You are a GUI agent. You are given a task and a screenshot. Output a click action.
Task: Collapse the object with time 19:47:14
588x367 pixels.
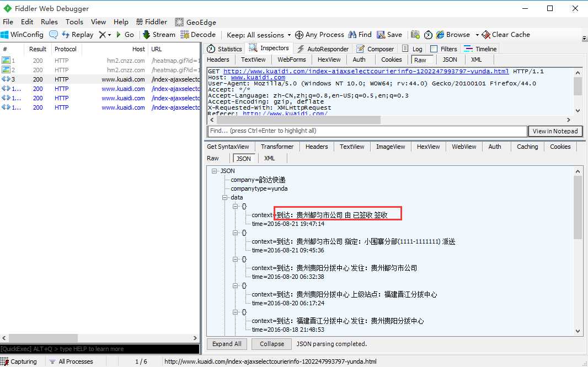(236, 206)
